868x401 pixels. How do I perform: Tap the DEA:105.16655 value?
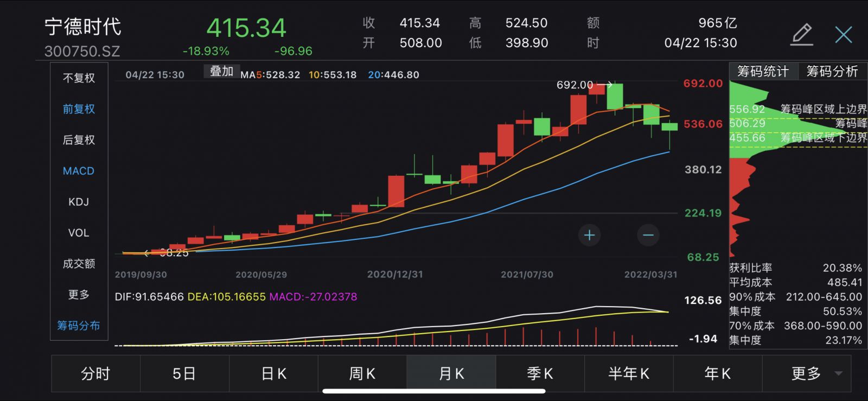pyautogui.click(x=227, y=297)
